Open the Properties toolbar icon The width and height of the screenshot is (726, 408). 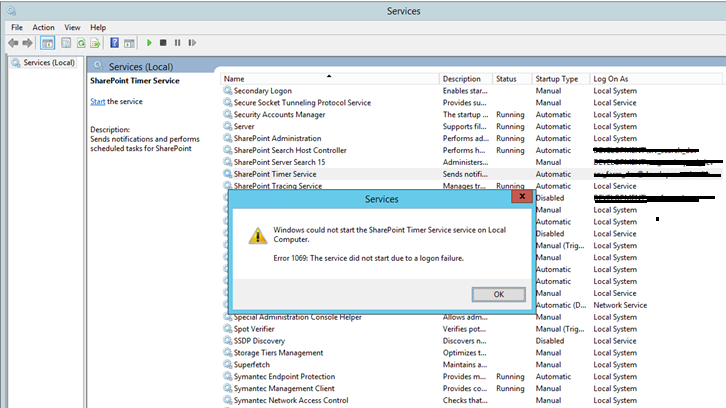tap(66, 43)
